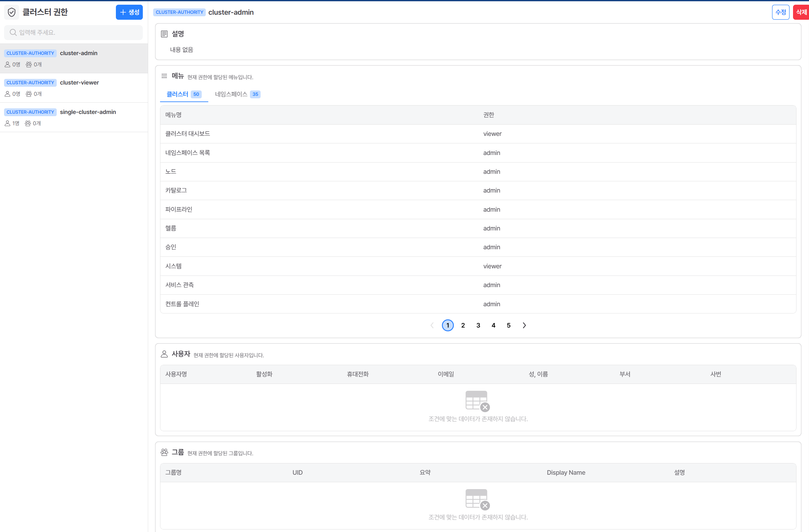Click the 시스템 menu row
This screenshot has width=809, height=532.
478,266
